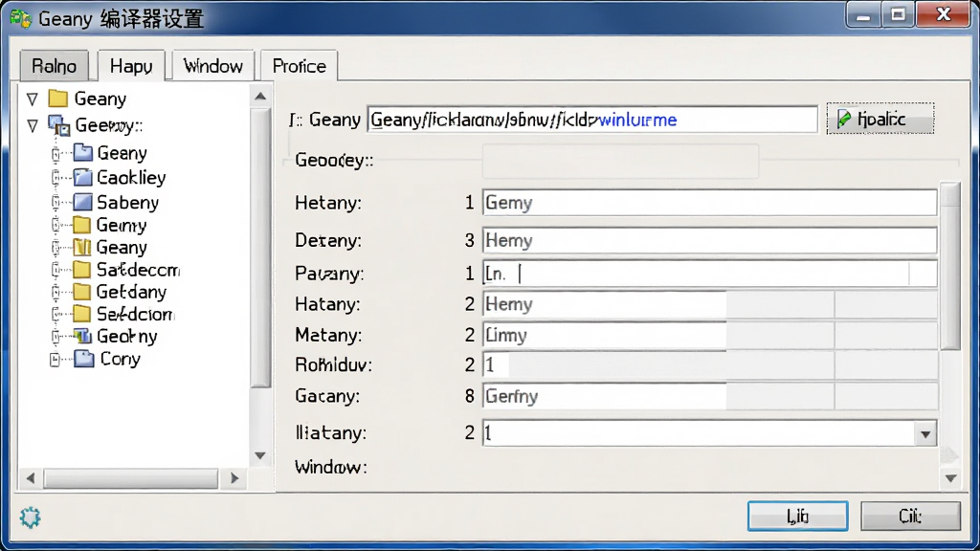Click the Geeny:: computer node icon
This screenshot has width=980, height=551.
59,125
